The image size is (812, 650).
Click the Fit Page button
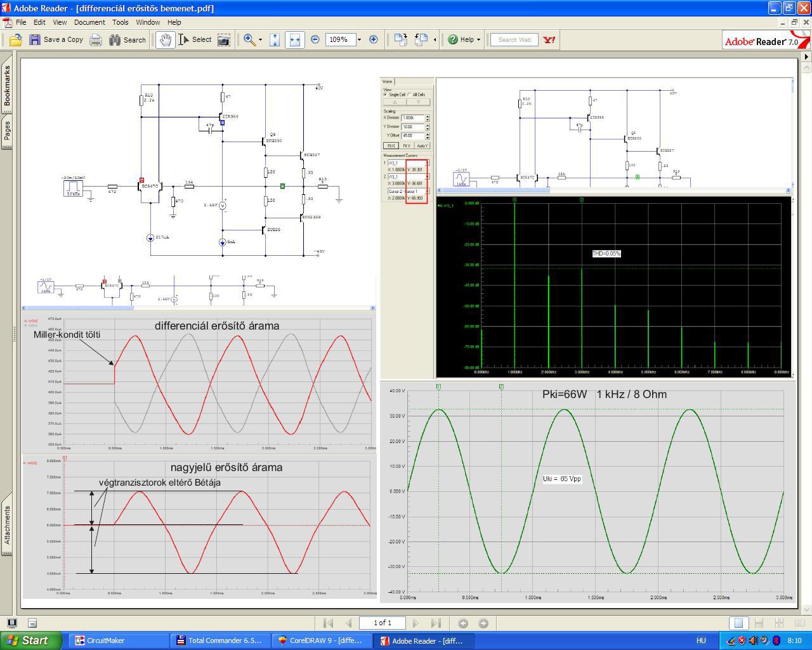275,40
